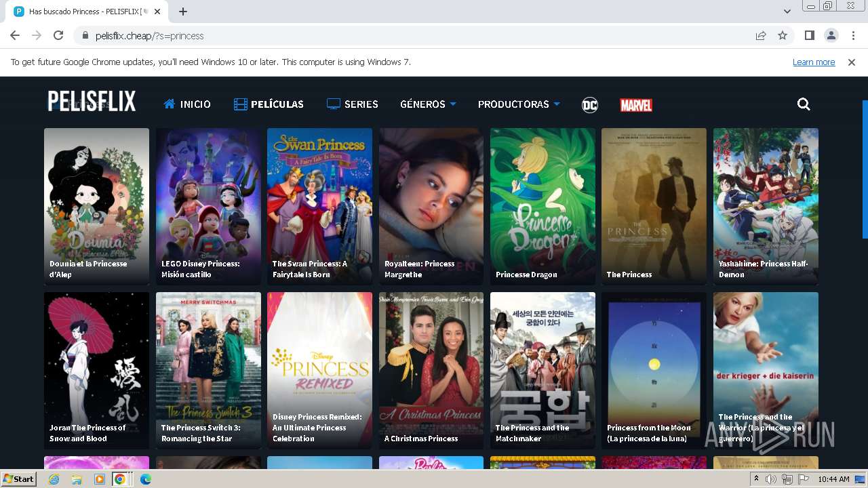Screen dimensions: 868x488
Task: Open the volume control in system tray
Action: pos(771,479)
